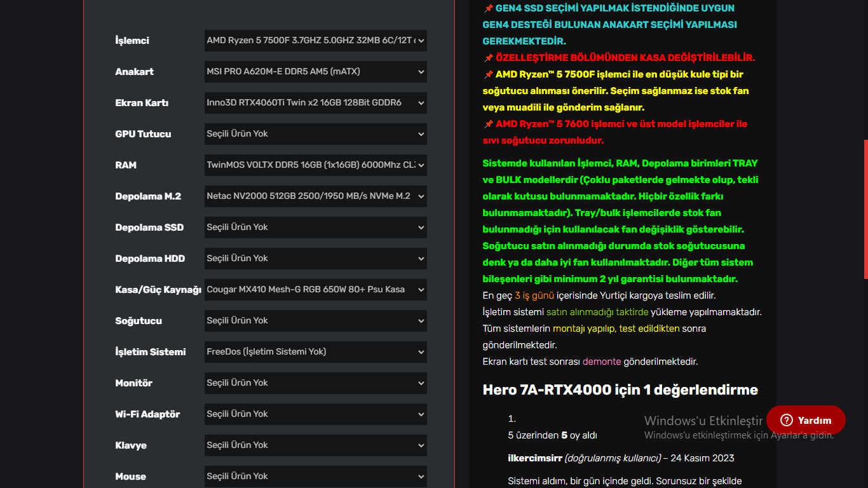Click the "Ekran Kartı" field label

(x=142, y=103)
